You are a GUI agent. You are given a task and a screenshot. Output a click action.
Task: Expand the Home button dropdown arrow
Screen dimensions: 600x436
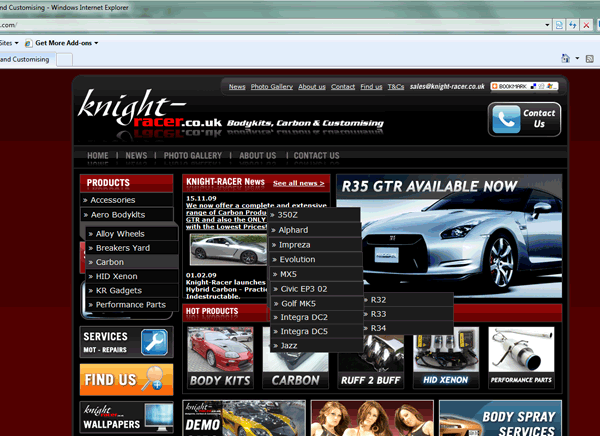pos(577,59)
